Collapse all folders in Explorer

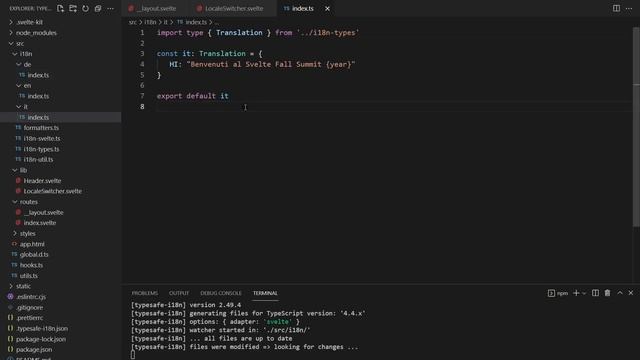click(x=98, y=9)
